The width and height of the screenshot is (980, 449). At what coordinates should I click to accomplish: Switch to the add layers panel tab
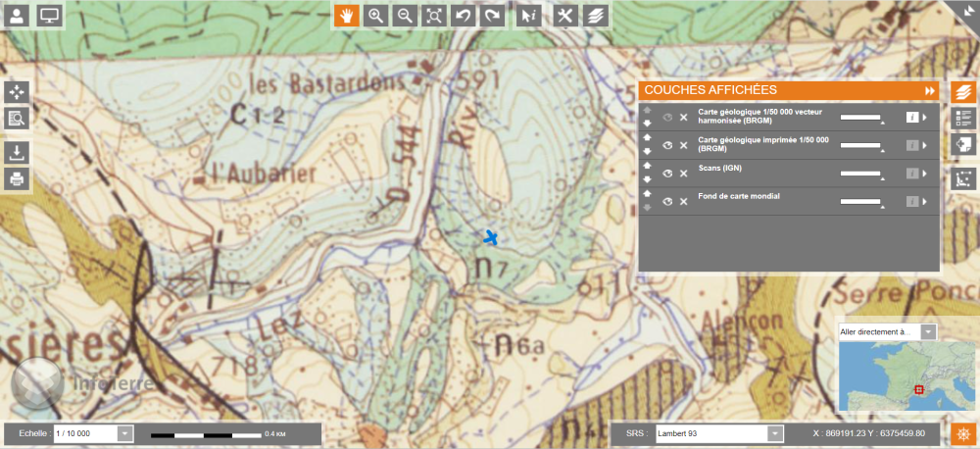tap(964, 144)
